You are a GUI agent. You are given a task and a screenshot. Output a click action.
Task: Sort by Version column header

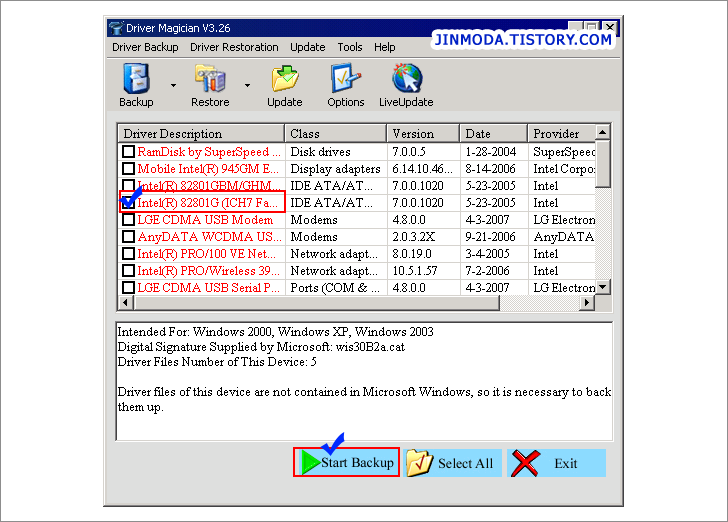click(x=423, y=134)
